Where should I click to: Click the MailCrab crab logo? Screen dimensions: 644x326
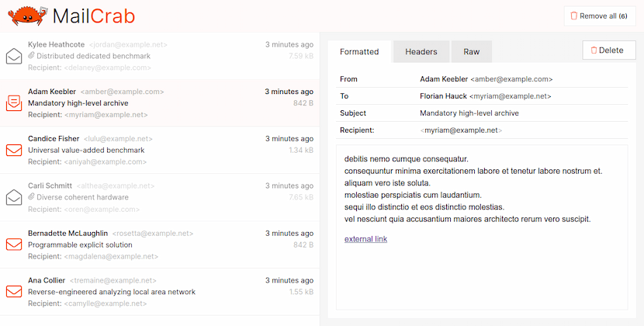pos(28,16)
